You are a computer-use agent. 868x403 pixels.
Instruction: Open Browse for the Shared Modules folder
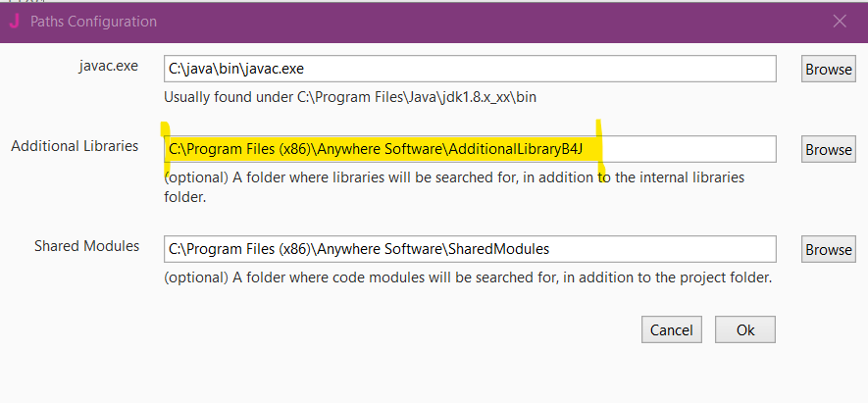point(828,249)
